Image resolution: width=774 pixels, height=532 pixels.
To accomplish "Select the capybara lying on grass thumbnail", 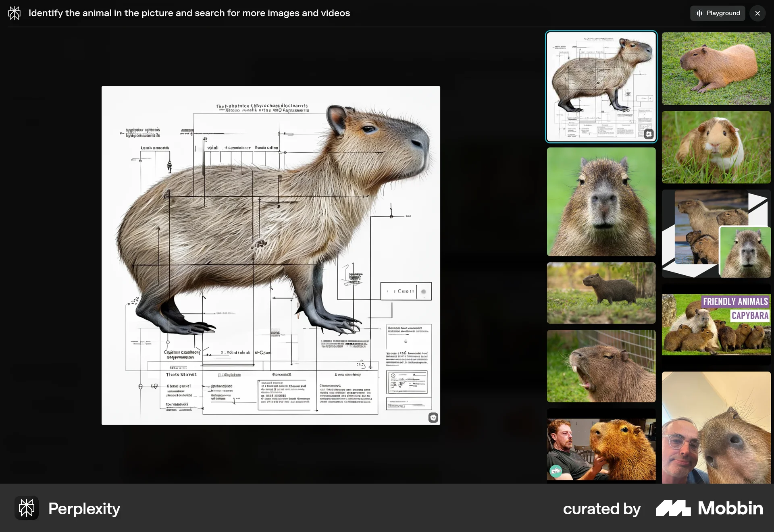I will pyautogui.click(x=716, y=69).
